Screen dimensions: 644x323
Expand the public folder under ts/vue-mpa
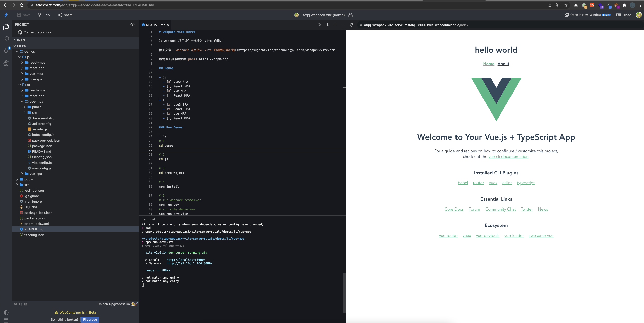[37, 107]
